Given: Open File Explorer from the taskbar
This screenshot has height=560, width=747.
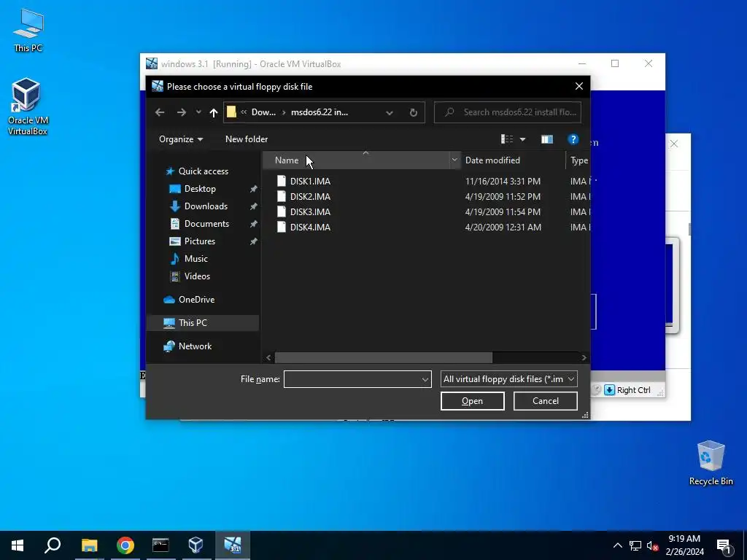Looking at the screenshot, I should [x=89, y=545].
